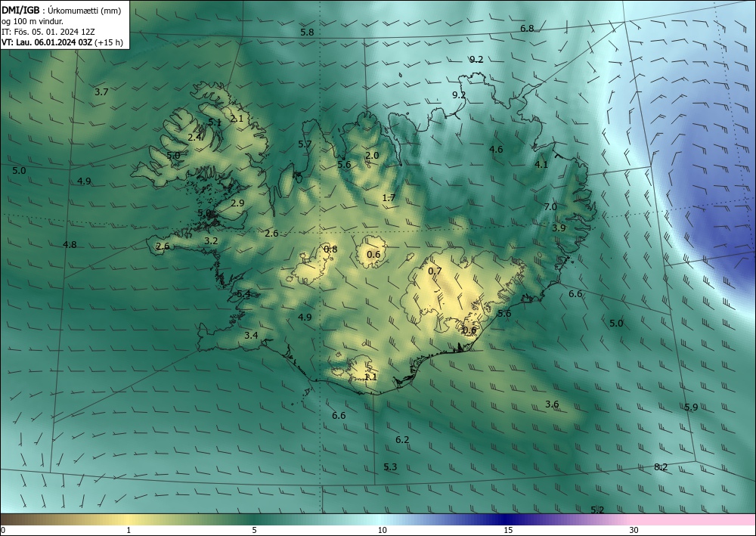
Task: Click the 5.7 map value
Action: coord(305,144)
